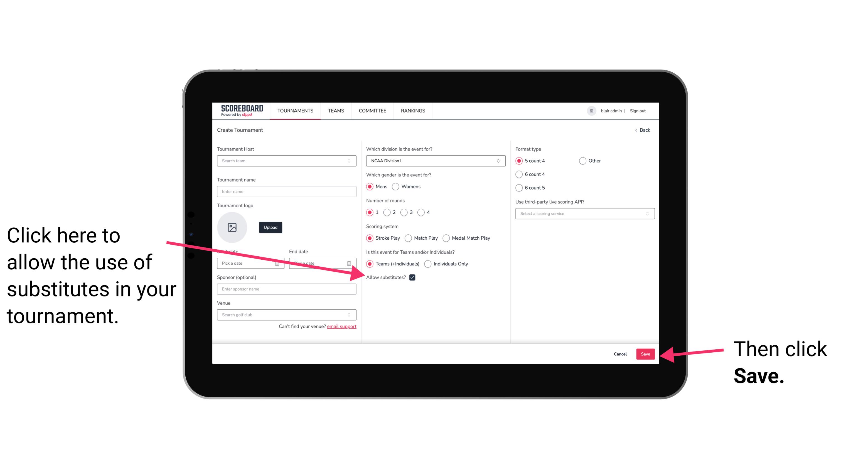Click the Tournament name input field

tap(286, 191)
